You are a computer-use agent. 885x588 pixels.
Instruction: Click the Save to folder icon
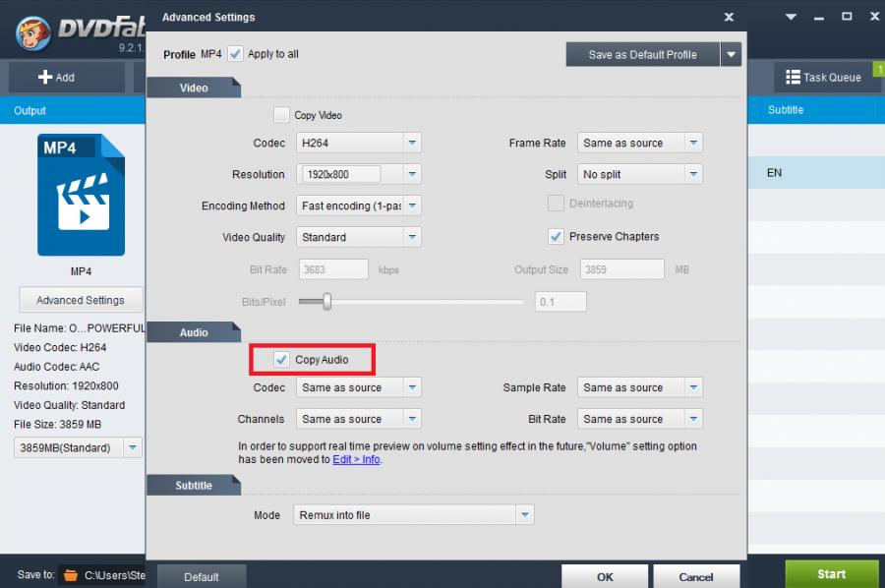pyautogui.click(x=70, y=574)
